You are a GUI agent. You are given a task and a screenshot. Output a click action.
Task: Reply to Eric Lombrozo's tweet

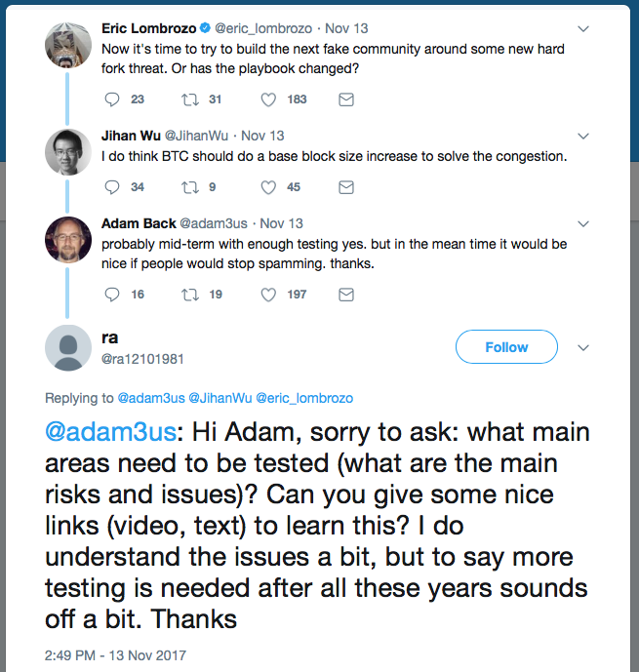(111, 99)
